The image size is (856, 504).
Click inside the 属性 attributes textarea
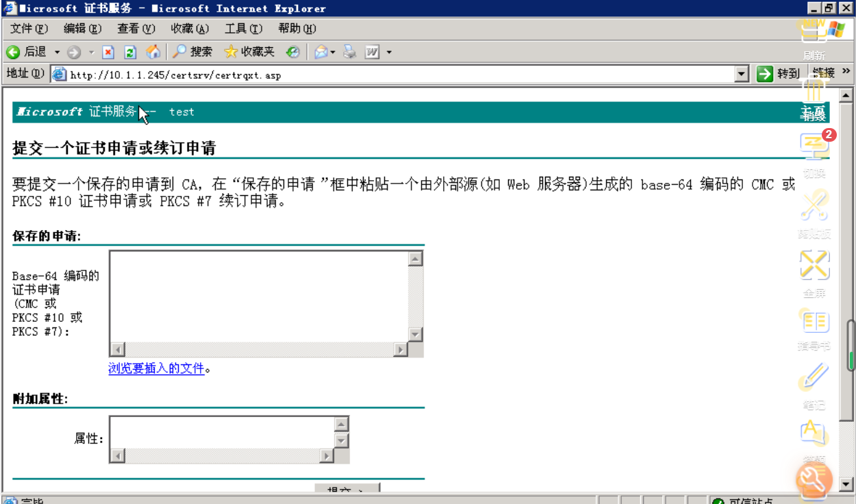222,432
